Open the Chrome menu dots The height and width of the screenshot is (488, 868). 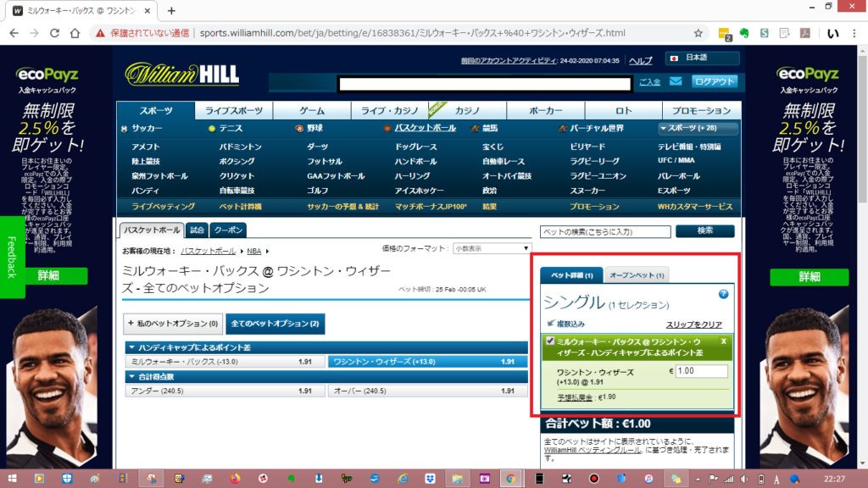coord(854,33)
